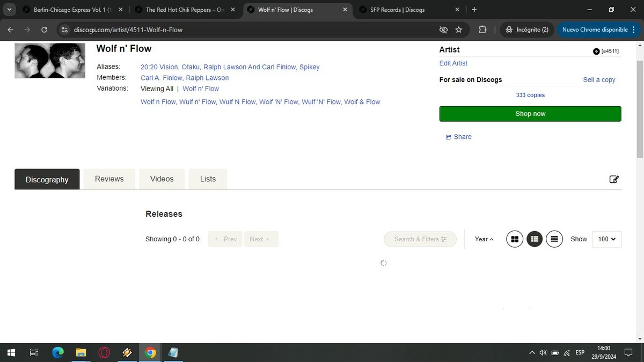The height and width of the screenshot is (362, 644).
Task: Click the discogs.com address bar URL
Action: (x=128, y=29)
